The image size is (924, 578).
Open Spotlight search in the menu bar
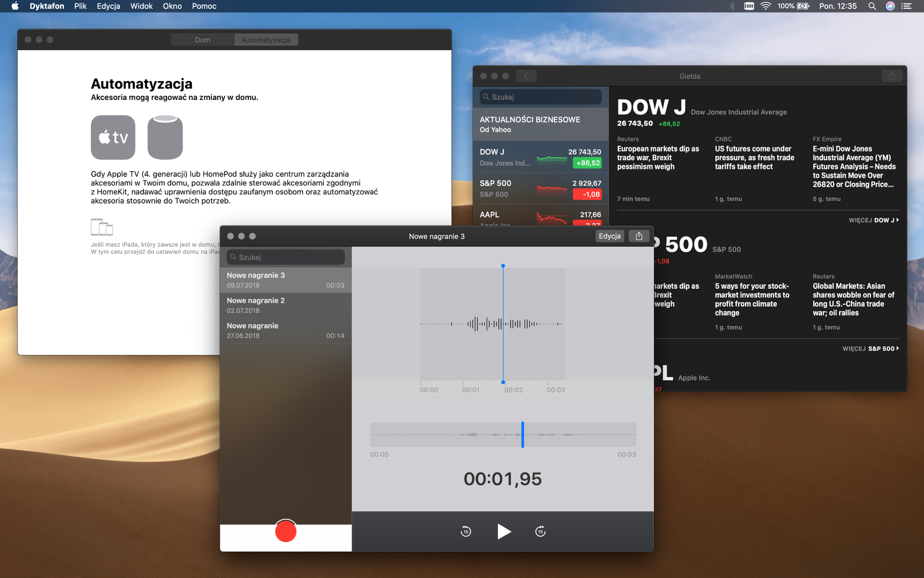click(872, 6)
